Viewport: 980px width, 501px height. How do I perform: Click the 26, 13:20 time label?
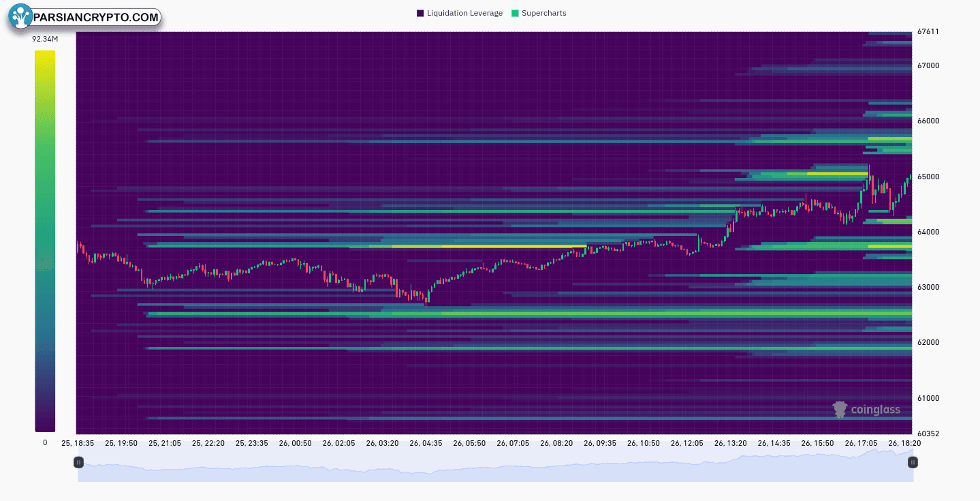pos(731,443)
